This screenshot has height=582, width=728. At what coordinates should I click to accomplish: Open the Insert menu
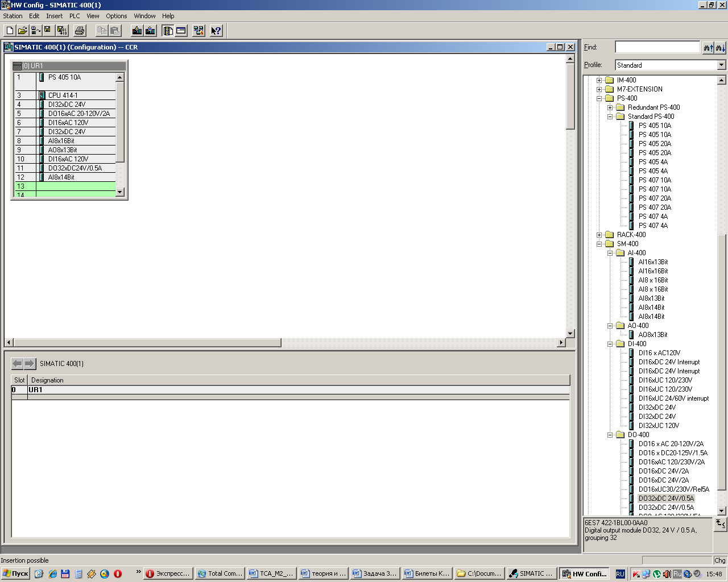[x=55, y=16]
